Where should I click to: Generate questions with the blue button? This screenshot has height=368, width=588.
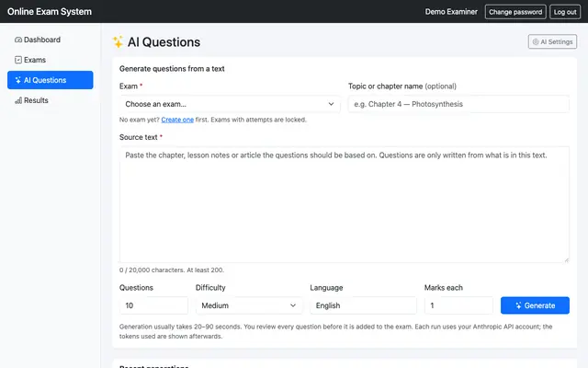pyautogui.click(x=535, y=305)
